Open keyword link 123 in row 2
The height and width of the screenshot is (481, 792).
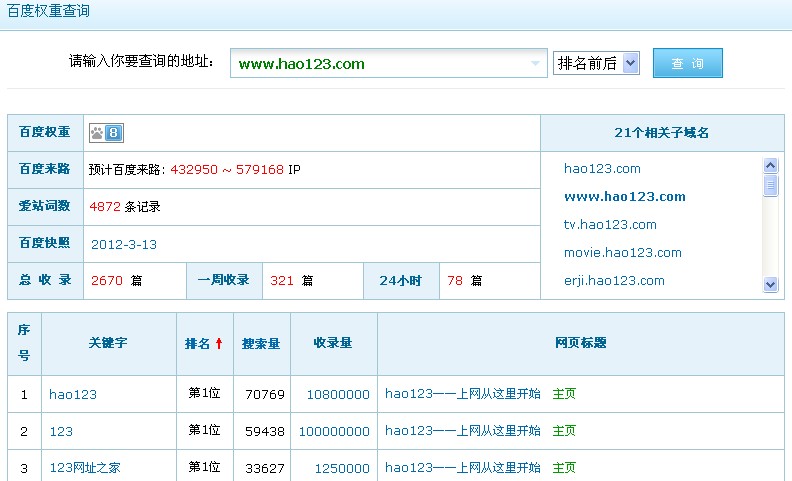61,431
